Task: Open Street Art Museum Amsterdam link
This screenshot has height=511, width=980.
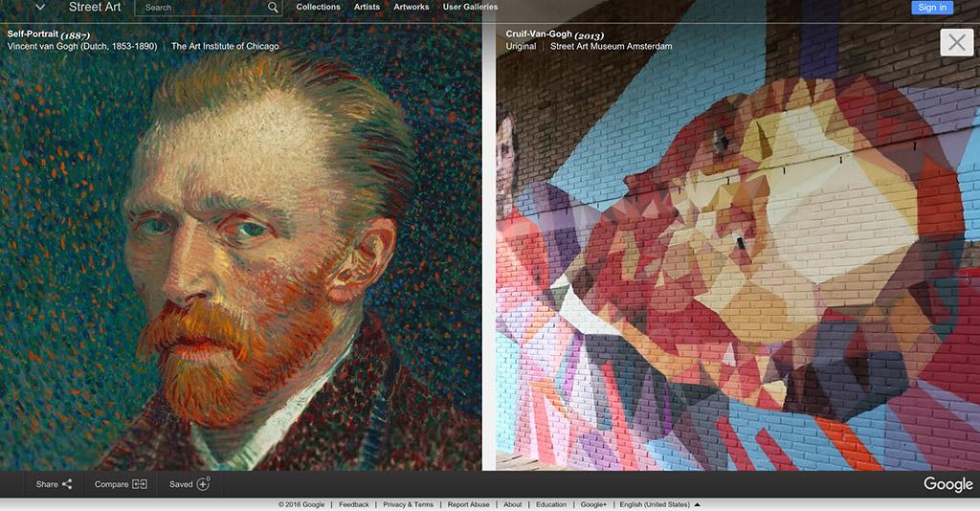Action: pyautogui.click(x=612, y=46)
